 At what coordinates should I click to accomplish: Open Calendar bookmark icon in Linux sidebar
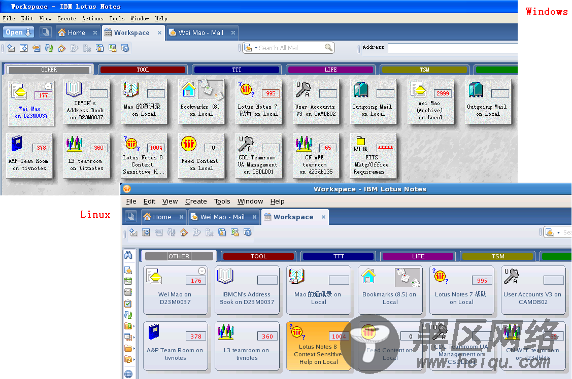[x=128, y=281]
